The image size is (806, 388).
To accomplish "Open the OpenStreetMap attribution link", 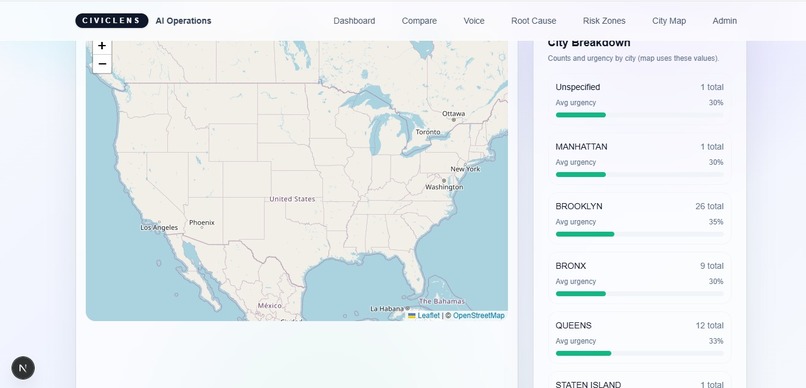I will (479, 316).
